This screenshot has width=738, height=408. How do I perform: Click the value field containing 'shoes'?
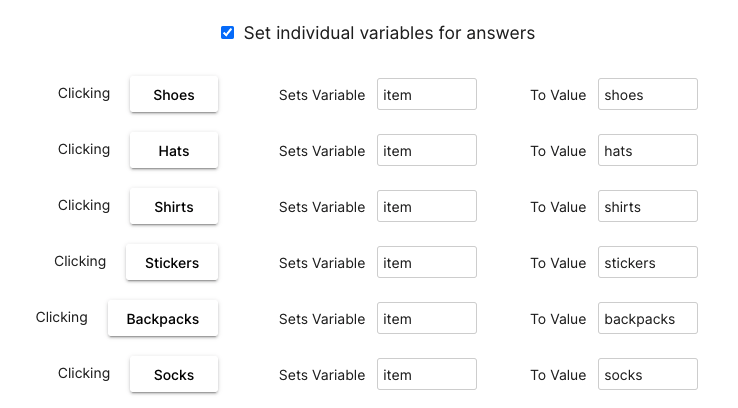(647, 95)
